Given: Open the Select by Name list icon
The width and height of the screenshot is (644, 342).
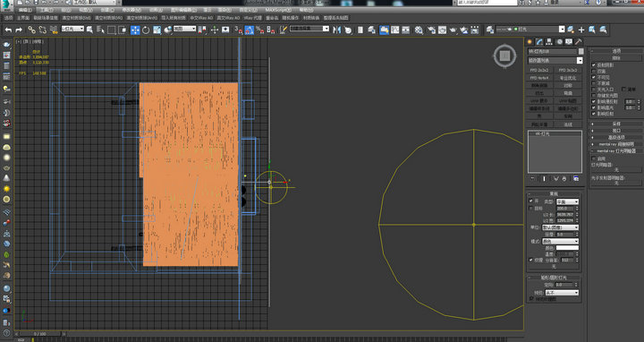Looking at the screenshot, I should [100, 30].
